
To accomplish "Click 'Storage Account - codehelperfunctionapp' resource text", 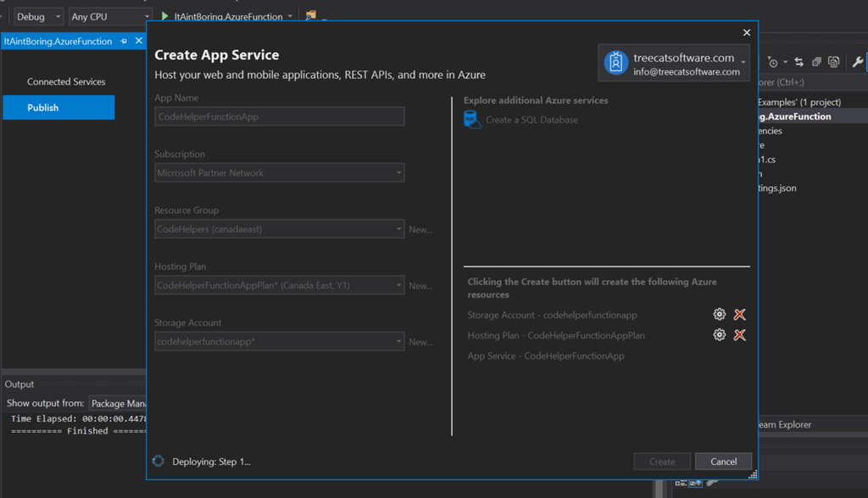I will pyautogui.click(x=552, y=315).
